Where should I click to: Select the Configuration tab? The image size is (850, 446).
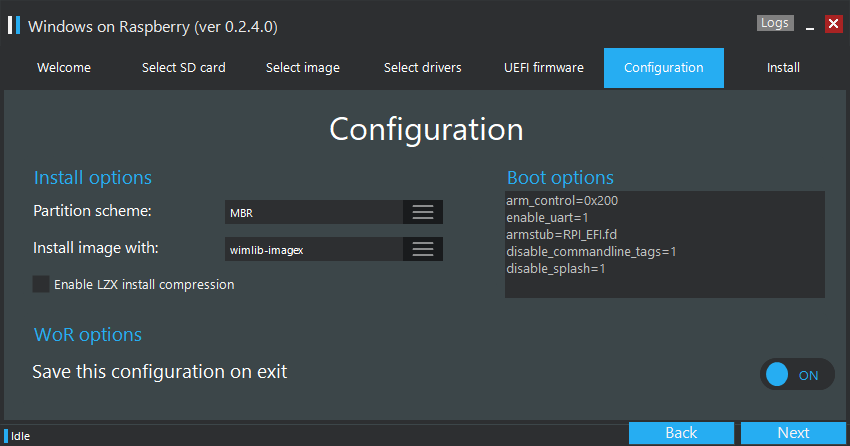(664, 68)
